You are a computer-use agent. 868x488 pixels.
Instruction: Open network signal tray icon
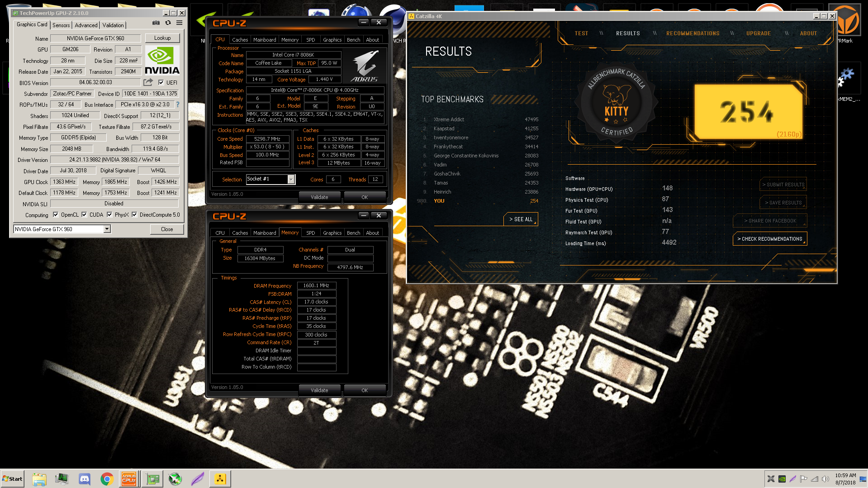coord(815,479)
